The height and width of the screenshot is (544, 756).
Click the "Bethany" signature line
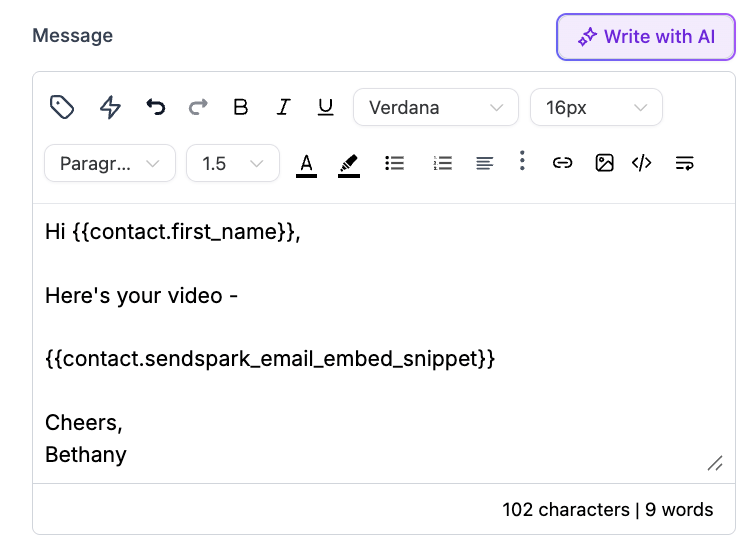(86, 455)
